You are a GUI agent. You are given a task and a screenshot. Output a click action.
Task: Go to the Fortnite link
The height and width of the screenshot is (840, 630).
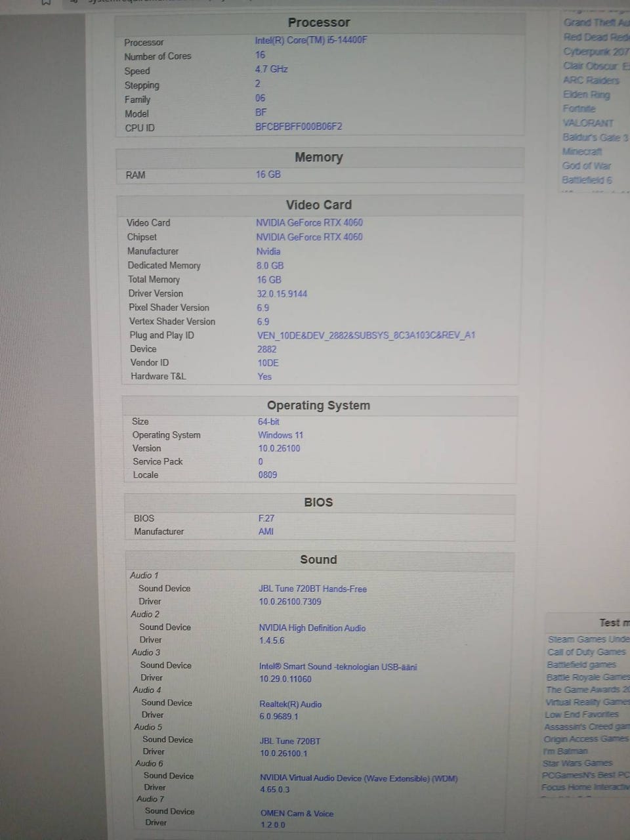click(579, 108)
